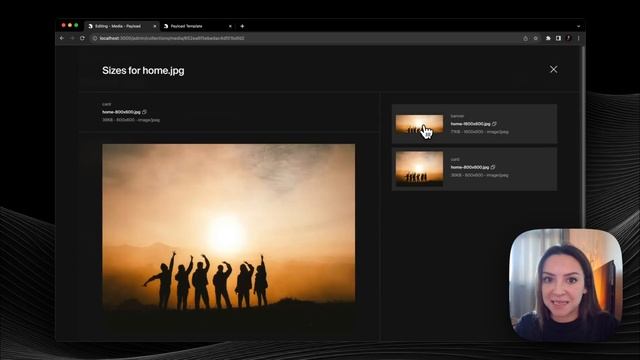The width and height of the screenshot is (640, 360).
Task: Open browser extensions puzzle icon
Action: point(548,38)
